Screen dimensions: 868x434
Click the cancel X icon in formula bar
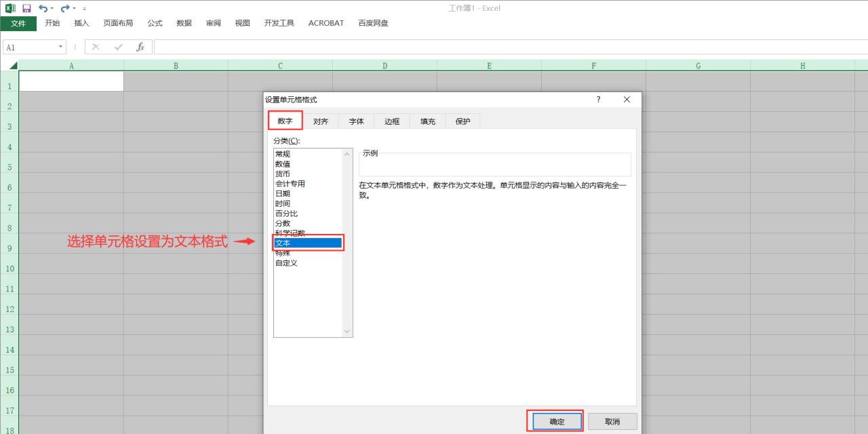[96, 47]
